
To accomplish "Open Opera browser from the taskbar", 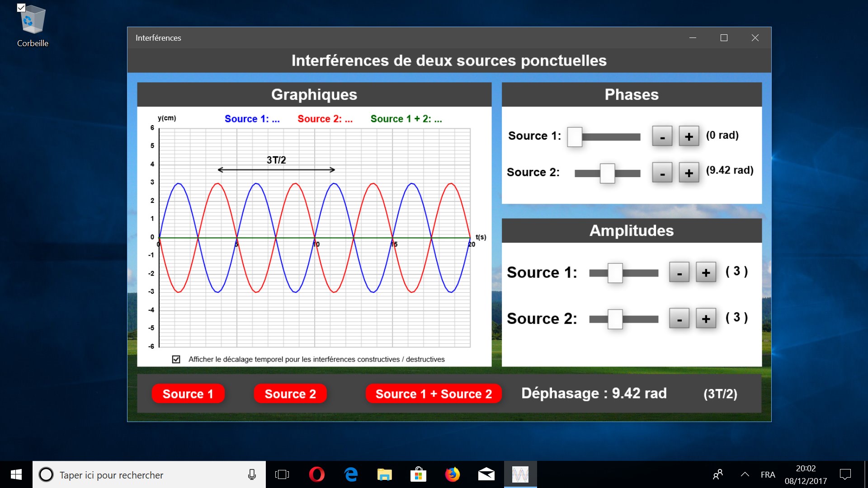I will tap(316, 474).
